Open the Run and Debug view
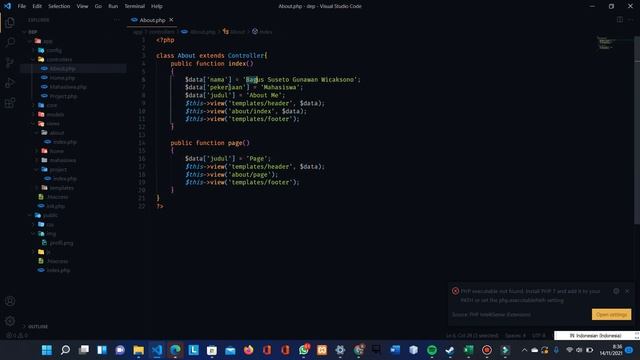This screenshot has height=360, width=640. tap(10, 82)
